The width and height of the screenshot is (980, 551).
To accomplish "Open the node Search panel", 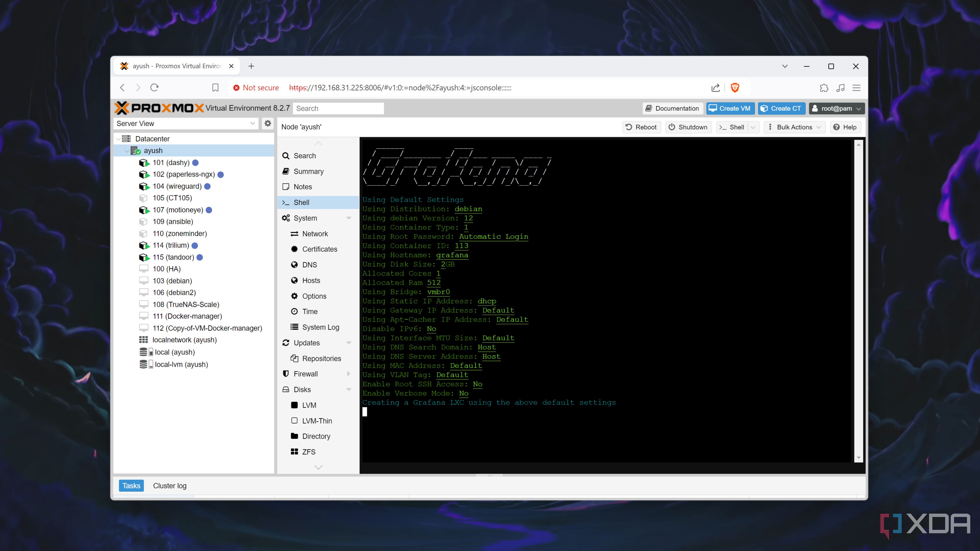I will pos(318,156).
